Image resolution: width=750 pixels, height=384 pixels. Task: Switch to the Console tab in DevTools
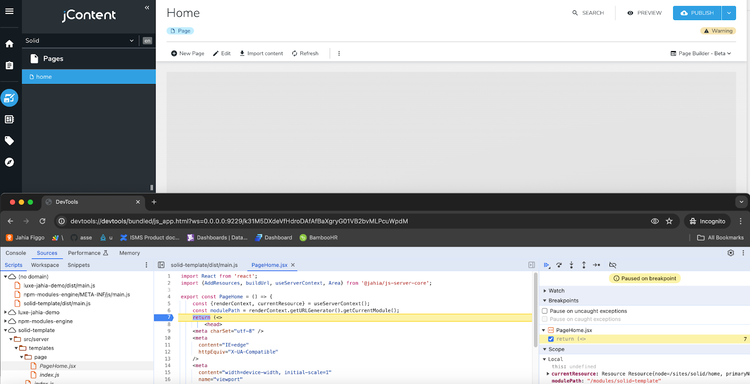(15, 253)
